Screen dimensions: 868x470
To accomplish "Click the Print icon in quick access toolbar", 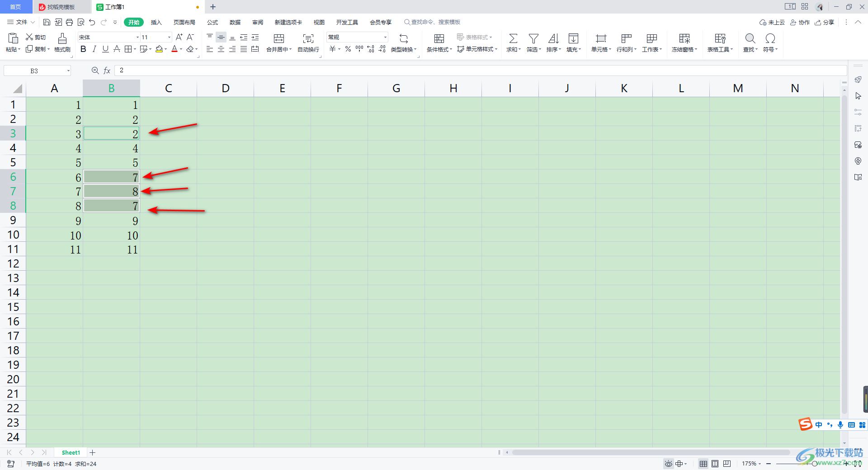I will click(69, 22).
